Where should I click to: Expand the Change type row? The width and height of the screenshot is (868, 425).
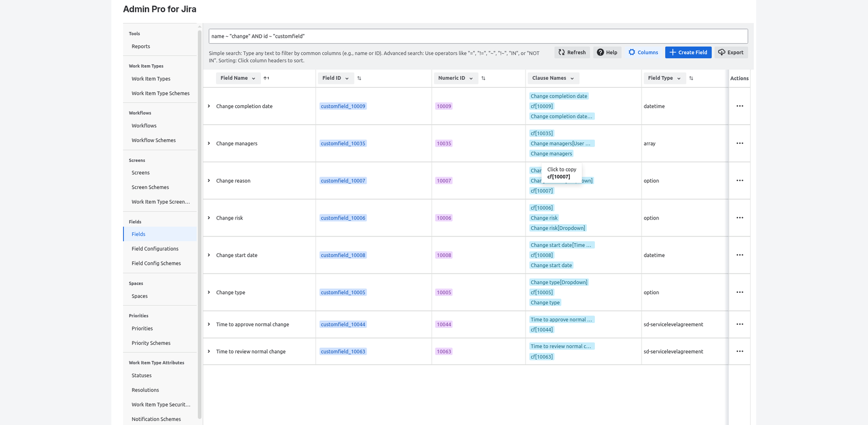(x=209, y=293)
